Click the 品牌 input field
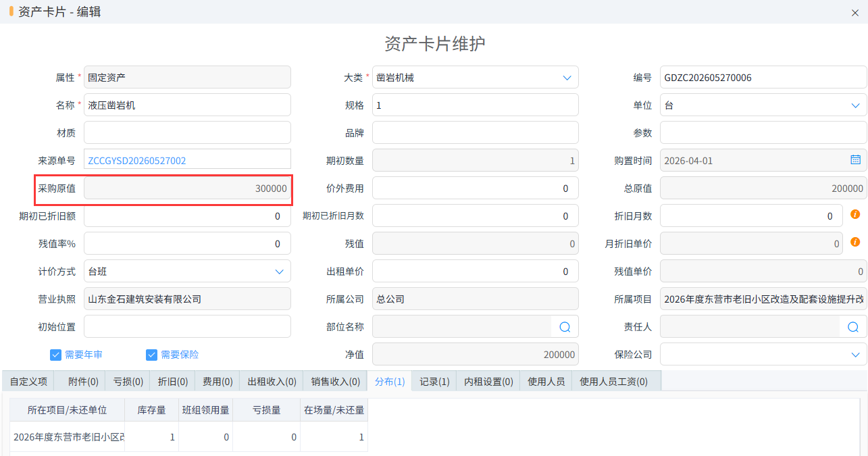 pos(476,133)
